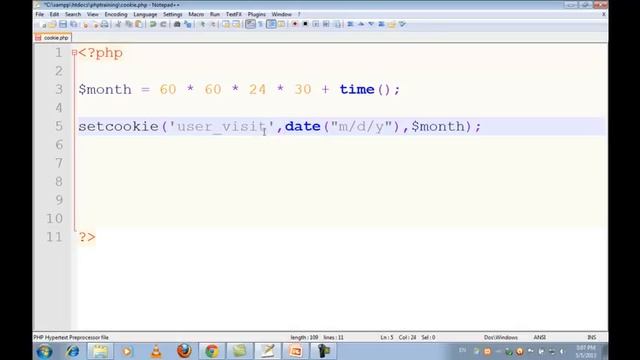The width and height of the screenshot is (640, 360).
Task: Click the ANSI encoding status bar entry
Action: [540, 338]
